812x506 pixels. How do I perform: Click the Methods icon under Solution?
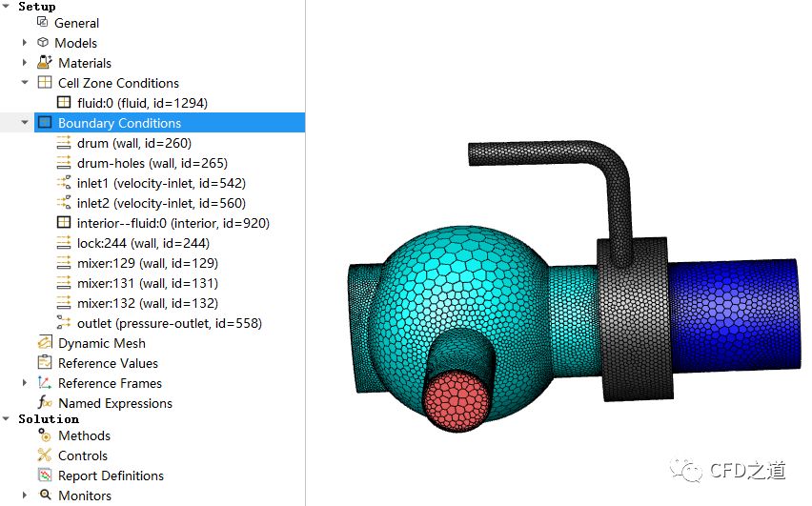[44, 435]
